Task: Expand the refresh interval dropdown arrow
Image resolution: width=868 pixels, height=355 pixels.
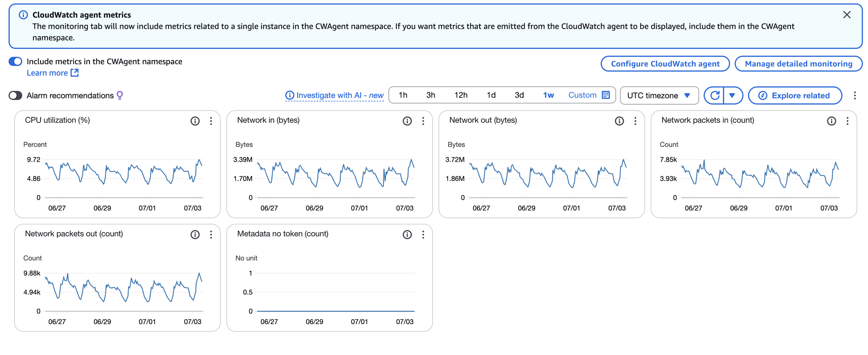Action: (732, 96)
